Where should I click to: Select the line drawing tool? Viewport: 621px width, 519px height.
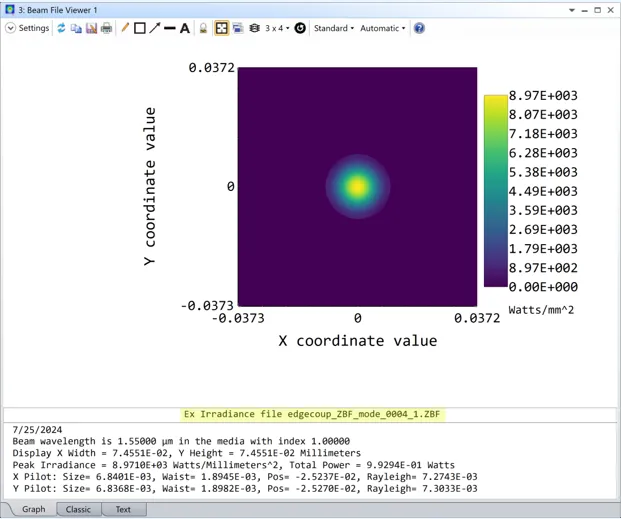pos(170,28)
